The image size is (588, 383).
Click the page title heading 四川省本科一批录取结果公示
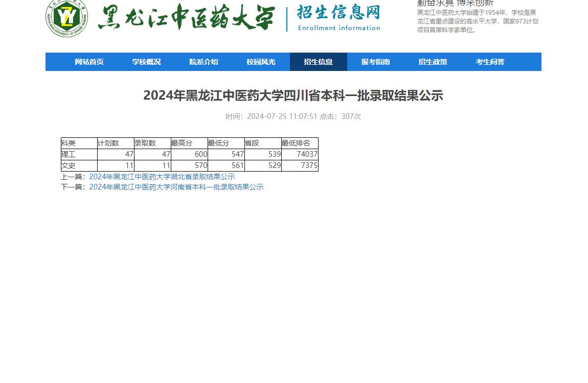(x=293, y=95)
